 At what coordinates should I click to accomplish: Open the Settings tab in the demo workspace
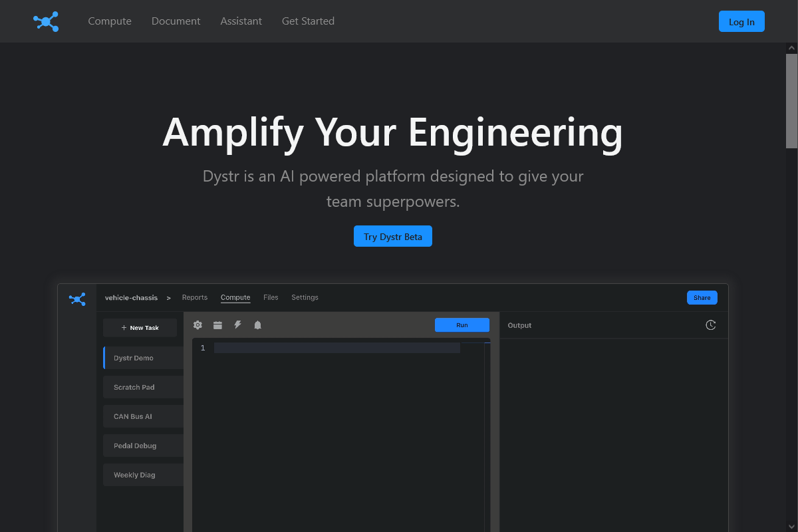pyautogui.click(x=305, y=297)
